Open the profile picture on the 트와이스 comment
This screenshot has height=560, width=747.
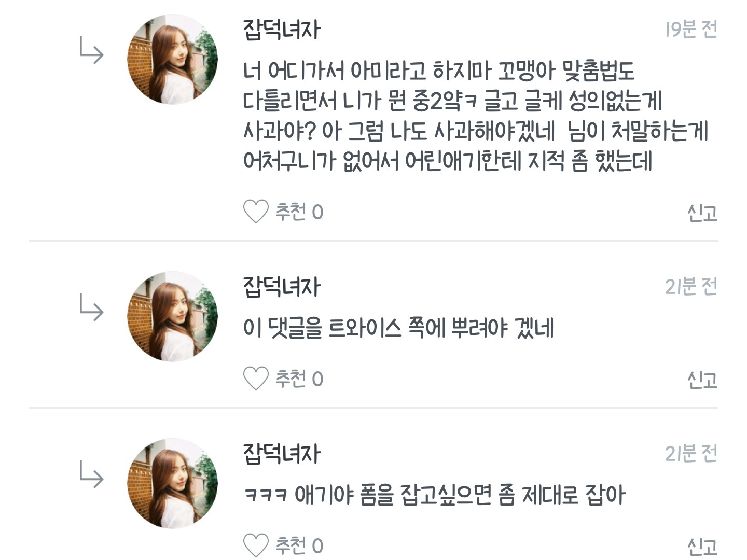pos(172,316)
